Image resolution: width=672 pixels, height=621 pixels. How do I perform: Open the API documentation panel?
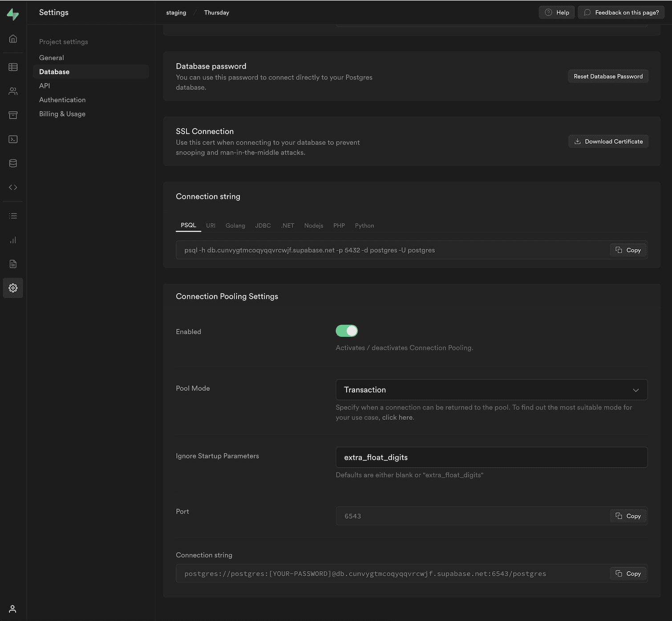[x=12, y=187]
